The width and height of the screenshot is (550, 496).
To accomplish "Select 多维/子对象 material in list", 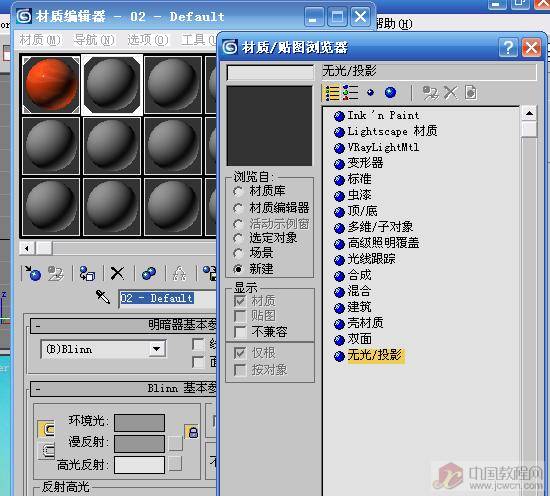I will pyautogui.click(x=380, y=227).
